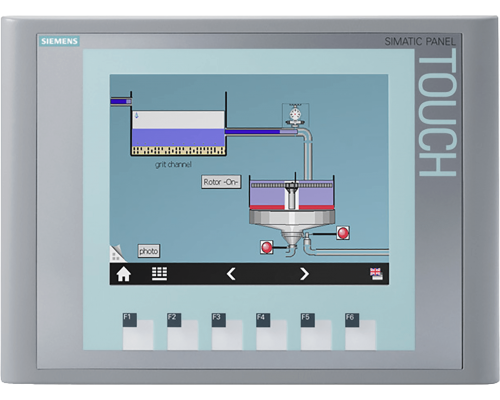Click the page-curl icon at screen corner
Viewport: 500px width, 400px height.
point(118,254)
